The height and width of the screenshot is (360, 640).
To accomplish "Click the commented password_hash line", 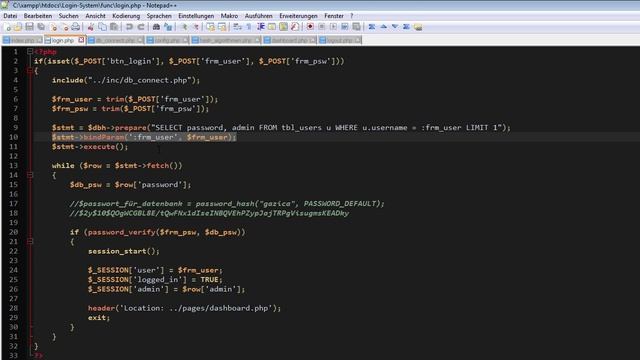I will click(227, 203).
